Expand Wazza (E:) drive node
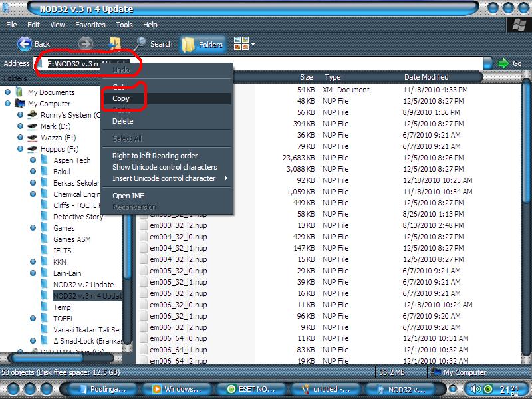The image size is (532, 399). click(20, 138)
